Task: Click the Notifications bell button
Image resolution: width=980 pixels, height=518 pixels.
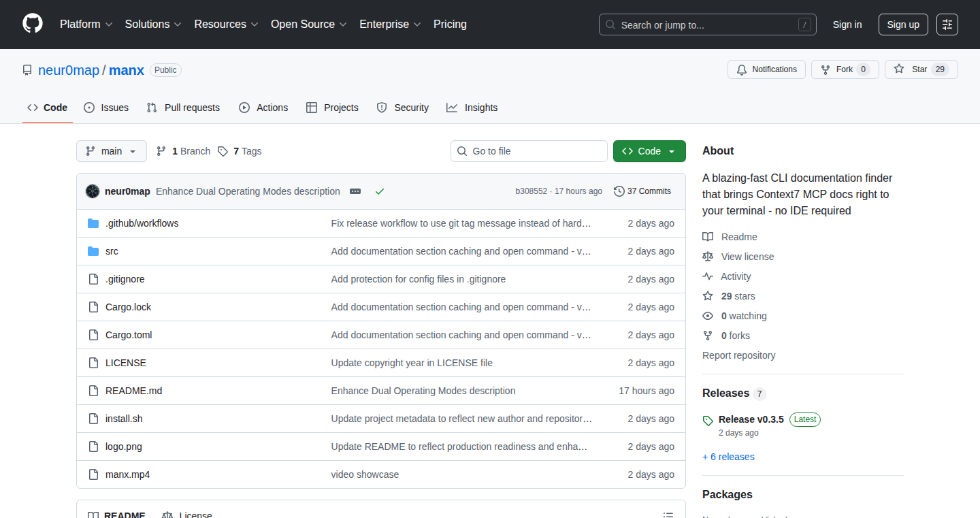Action: (767, 69)
